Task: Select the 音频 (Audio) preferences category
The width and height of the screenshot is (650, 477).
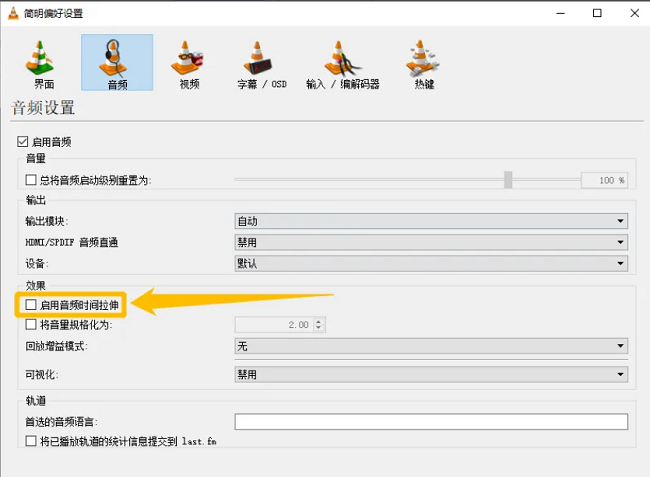Action: coord(117,63)
